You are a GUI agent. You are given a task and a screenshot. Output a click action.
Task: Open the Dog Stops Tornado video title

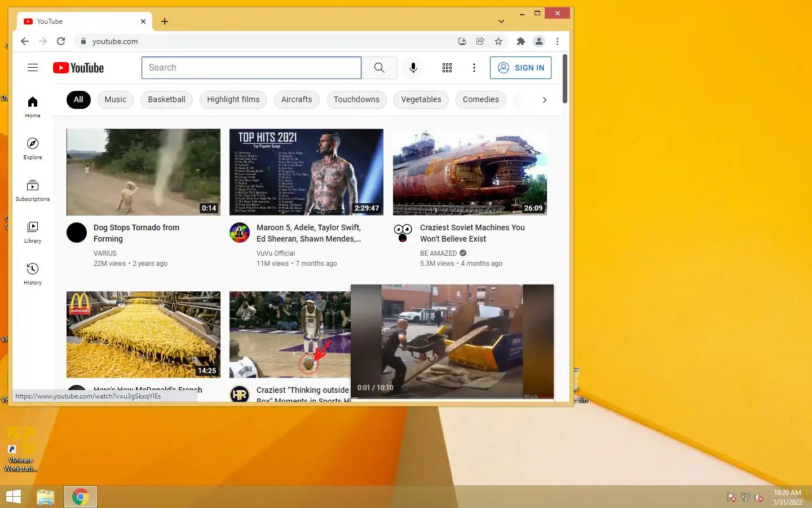click(136, 233)
